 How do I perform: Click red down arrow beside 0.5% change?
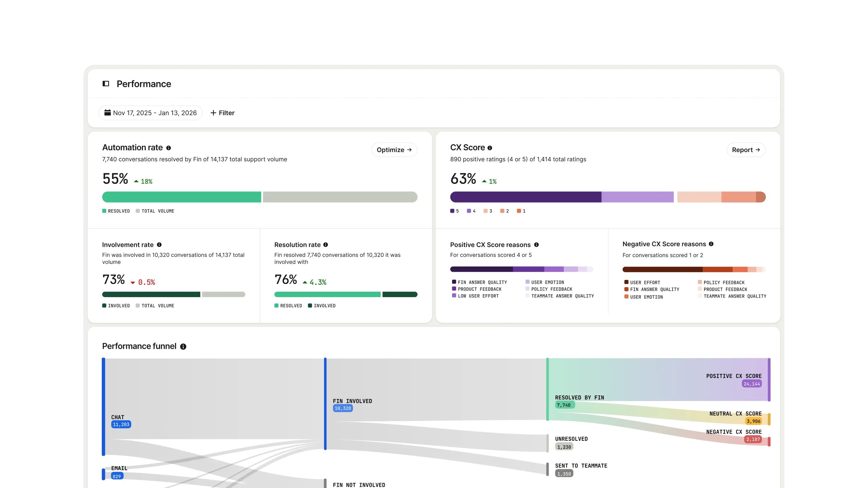[x=133, y=283]
